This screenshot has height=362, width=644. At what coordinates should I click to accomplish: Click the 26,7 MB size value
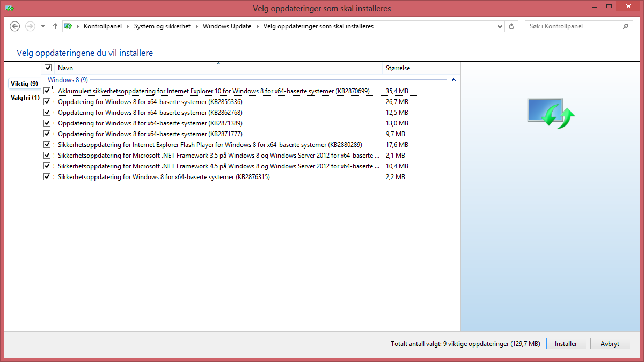(397, 102)
